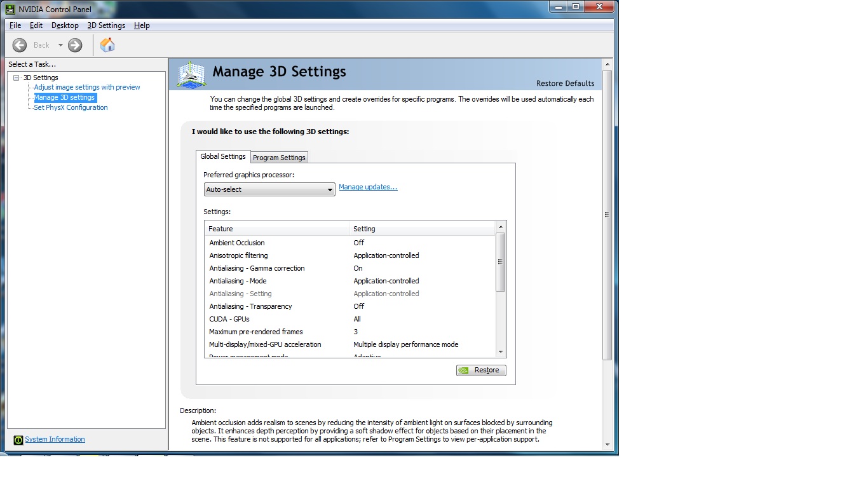Open the Preferred graphics processor dropdown
The image size is (868, 488).
(x=269, y=189)
